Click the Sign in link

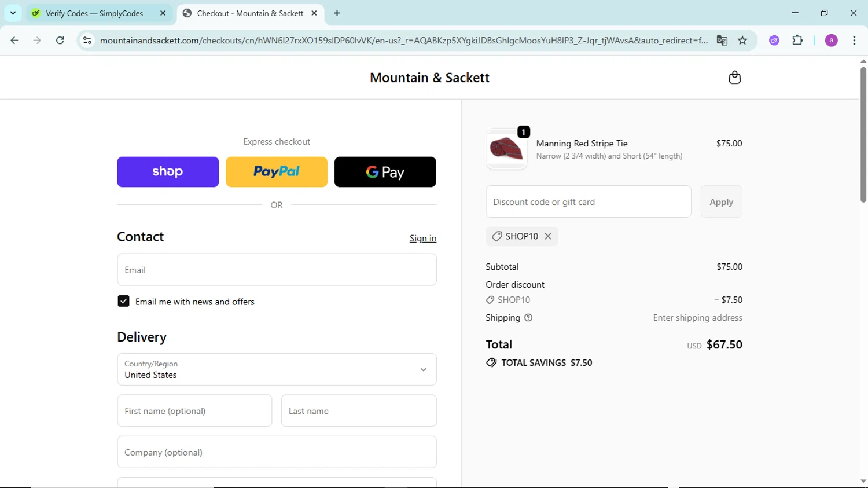(423, 239)
